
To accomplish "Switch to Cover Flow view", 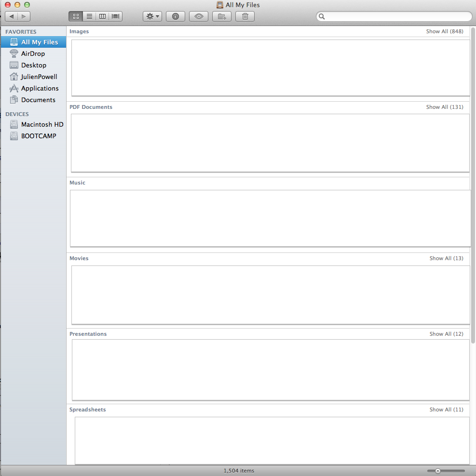I will 116,16.
